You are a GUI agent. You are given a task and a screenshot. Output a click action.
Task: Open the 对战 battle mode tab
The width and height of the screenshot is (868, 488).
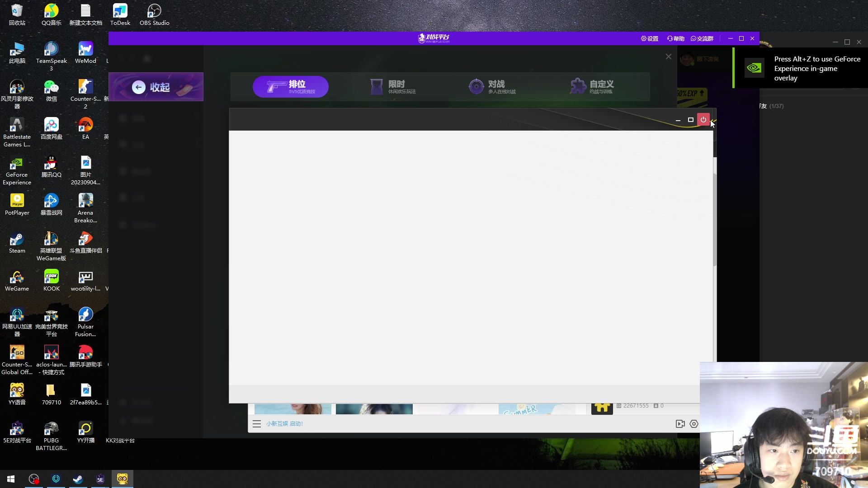[492, 86]
